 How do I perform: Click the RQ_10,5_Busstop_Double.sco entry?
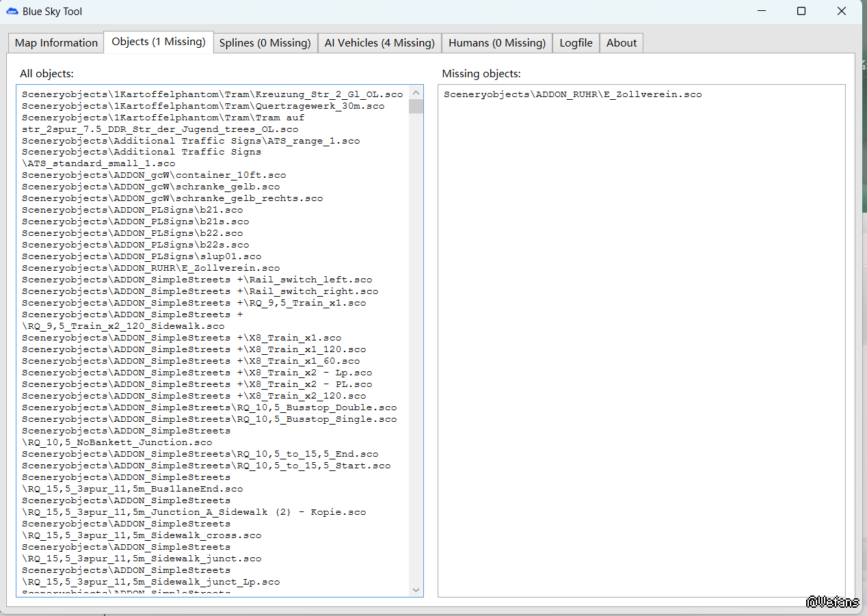click(209, 407)
